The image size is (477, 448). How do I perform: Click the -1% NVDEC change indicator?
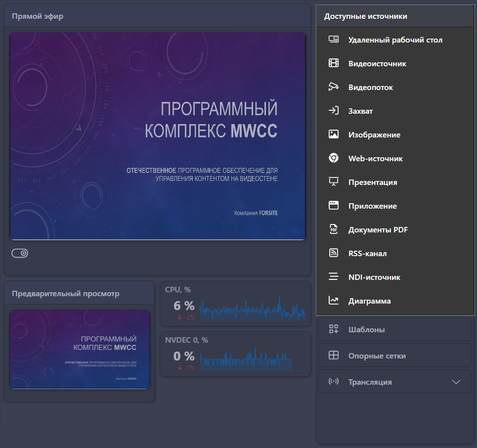point(186,368)
